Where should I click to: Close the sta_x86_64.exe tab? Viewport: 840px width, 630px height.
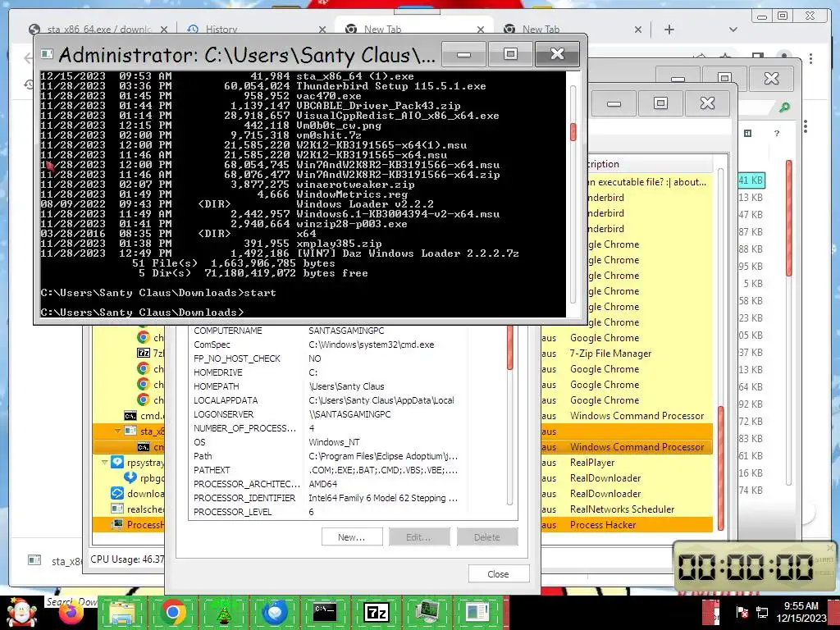pyautogui.click(x=164, y=30)
